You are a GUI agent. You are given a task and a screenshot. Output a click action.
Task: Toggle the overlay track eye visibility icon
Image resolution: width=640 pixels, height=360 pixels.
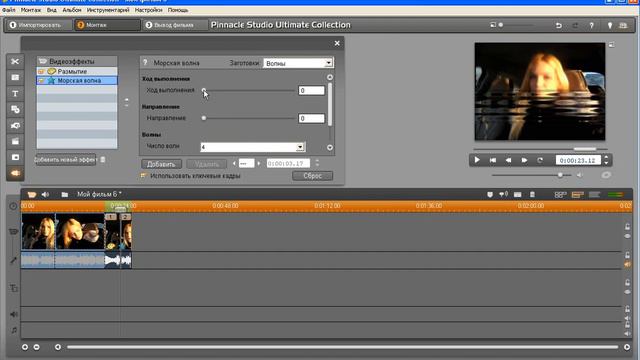coord(627,292)
